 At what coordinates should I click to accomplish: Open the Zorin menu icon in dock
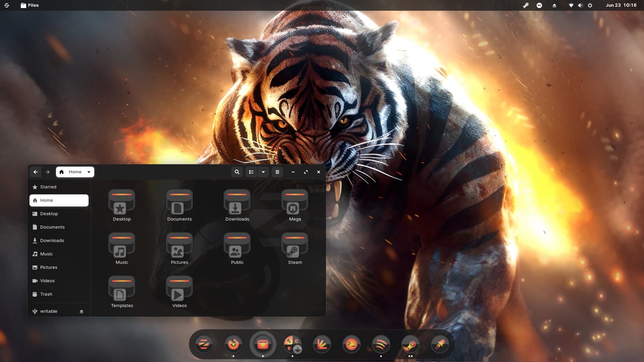pyautogui.click(x=204, y=344)
